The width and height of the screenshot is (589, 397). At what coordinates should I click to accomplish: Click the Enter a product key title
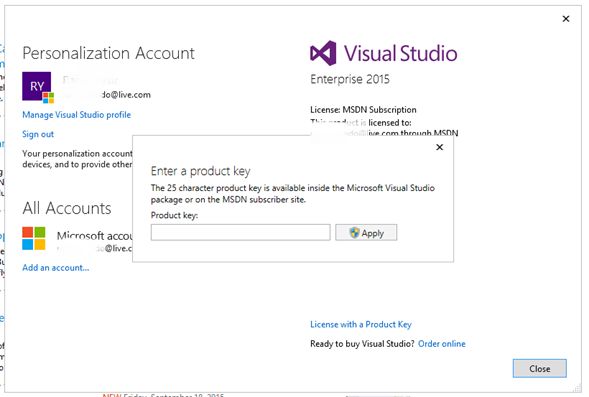(201, 171)
